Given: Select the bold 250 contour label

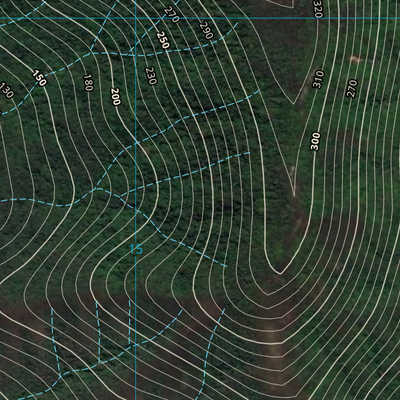Looking at the screenshot, I should click(163, 40).
